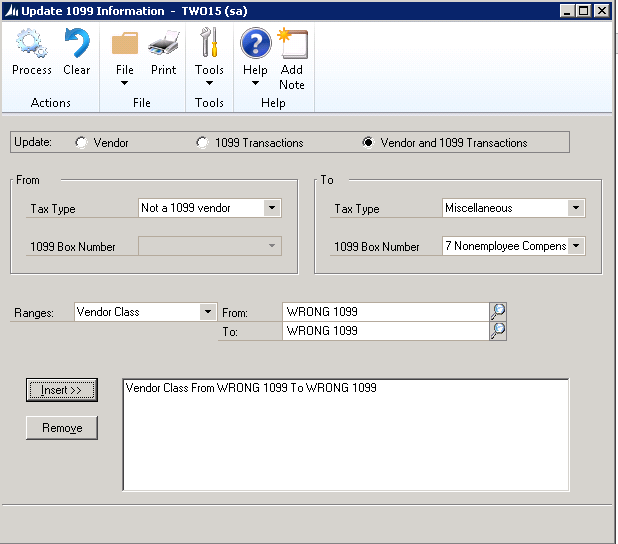
Task: Choose Vendor and 1099 Transactions radio
Action: point(368,143)
